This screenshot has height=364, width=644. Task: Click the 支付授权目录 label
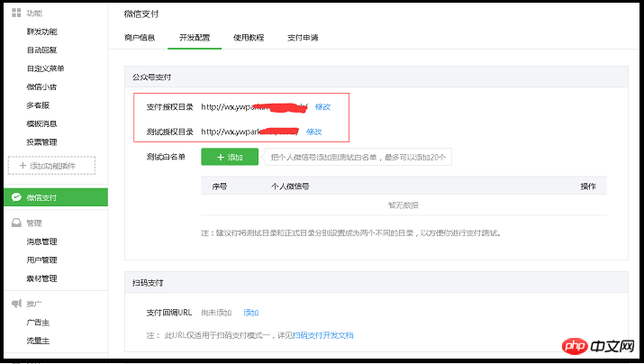coord(169,107)
